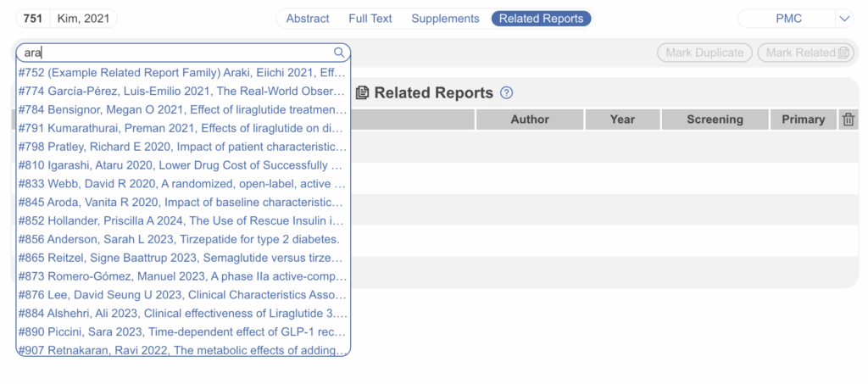Select the Supplements tab

445,19
